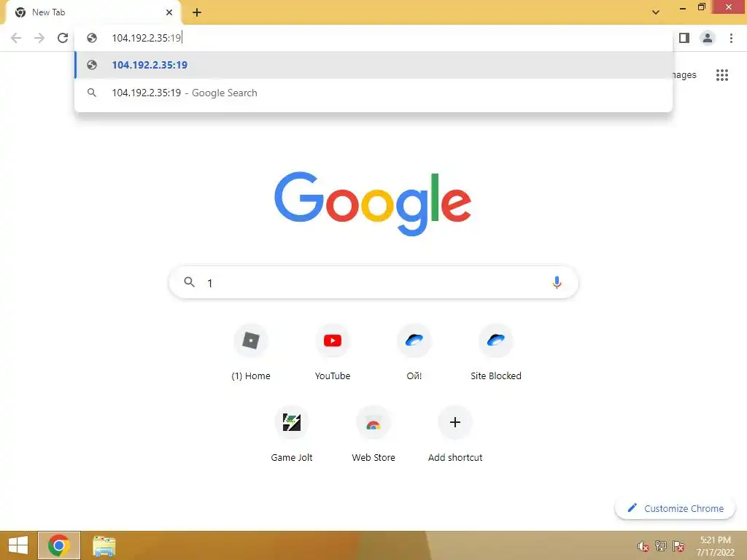This screenshot has width=747, height=560.
Task: Open the YouTube shortcut
Action: [333, 351]
